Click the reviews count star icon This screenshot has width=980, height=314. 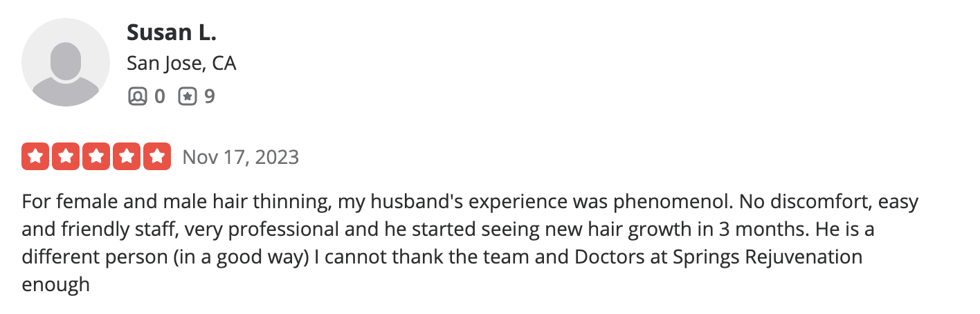pyautogui.click(x=188, y=96)
